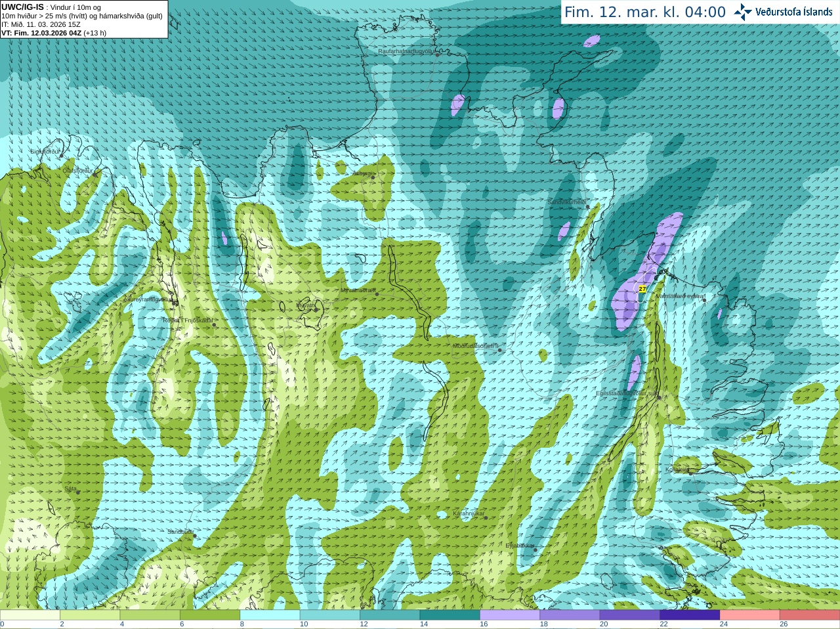The image size is (840, 629).
Task: Pick the 18–20 m/s legend swatch
Action: (x=570, y=615)
